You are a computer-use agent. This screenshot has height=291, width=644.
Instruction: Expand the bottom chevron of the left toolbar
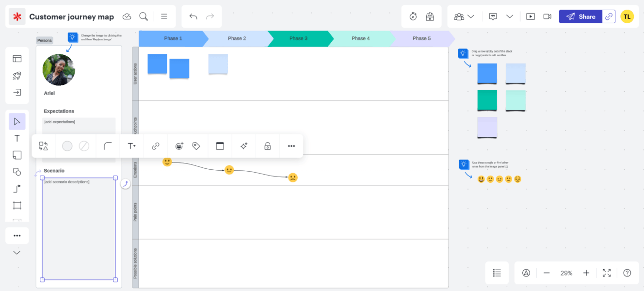tap(17, 252)
